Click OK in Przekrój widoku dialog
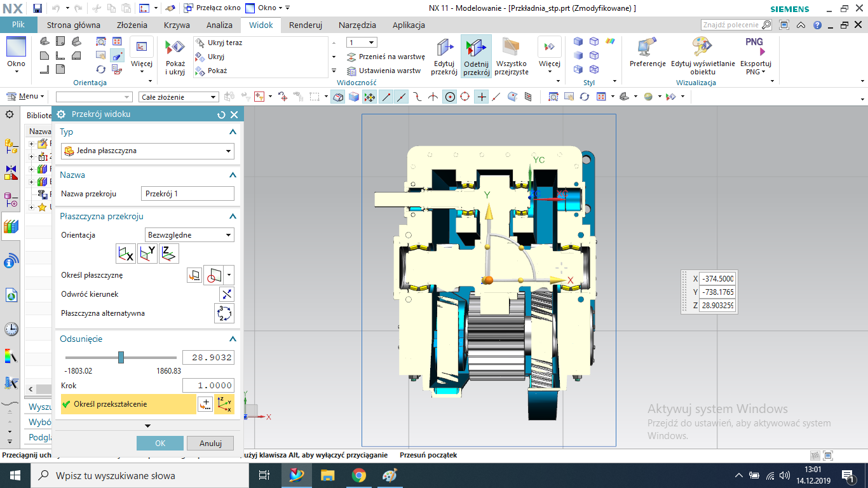 click(160, 443)
